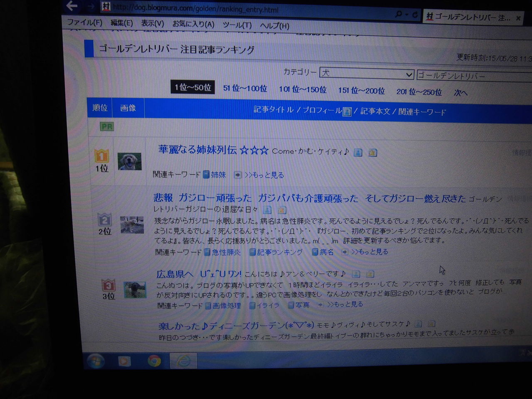Click the 1位 gold rank badge
The image size is (532, 399).
[102, 156]
